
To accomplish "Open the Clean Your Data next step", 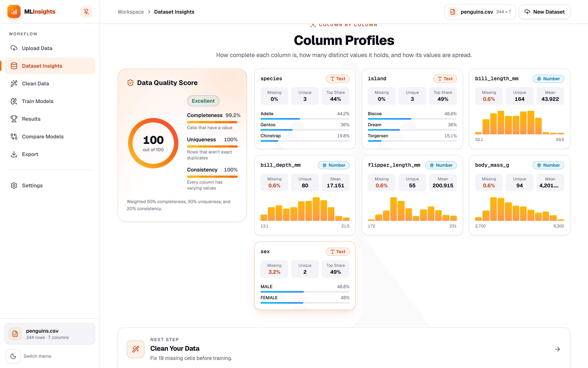I will coord(344,348).
